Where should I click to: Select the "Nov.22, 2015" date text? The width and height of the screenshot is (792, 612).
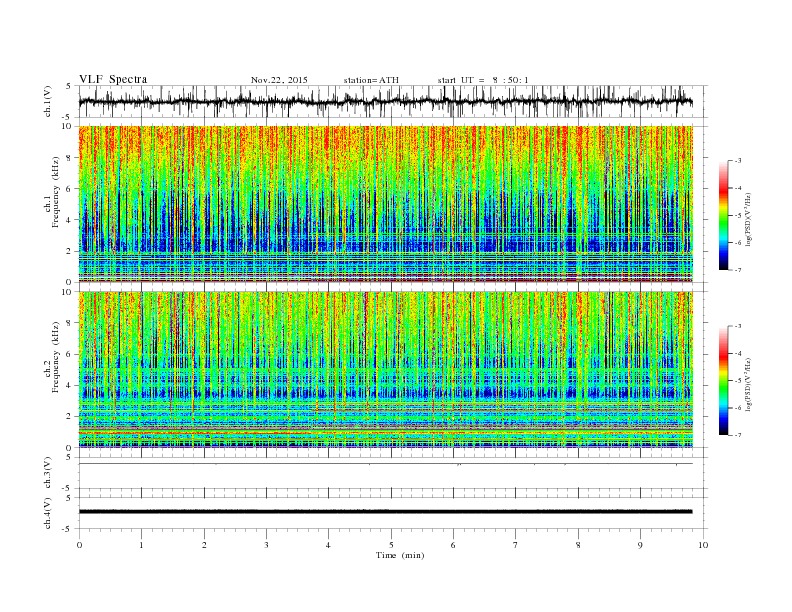(x=279, y=80)
